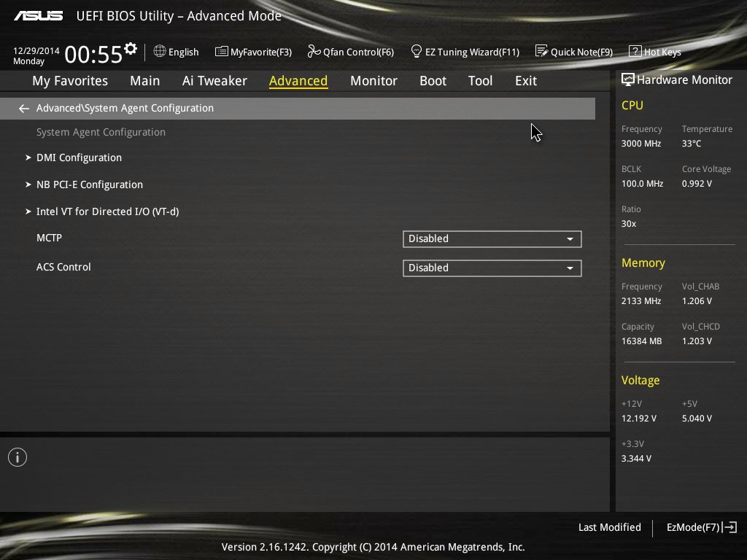Click the MCTP dropdown arrow
The height and width of the screenshot is (560, 747).
pyautogui.click(x=570, y=239)
